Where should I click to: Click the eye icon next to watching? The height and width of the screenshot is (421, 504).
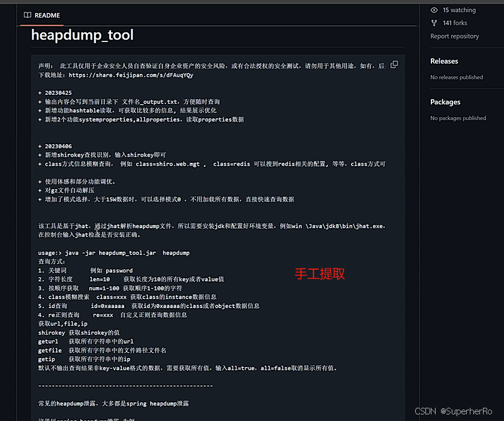(x=434, y=10)
